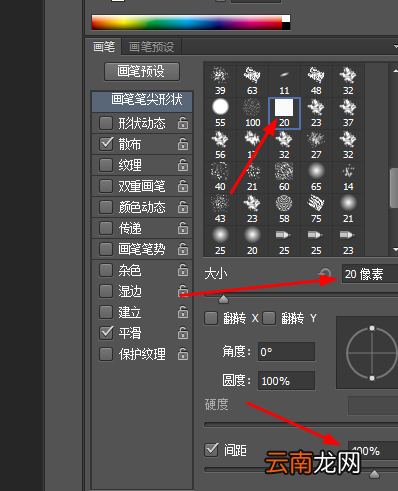Select the size 14 brush tip
Screen dimensions: 398x491
point(348,177)
